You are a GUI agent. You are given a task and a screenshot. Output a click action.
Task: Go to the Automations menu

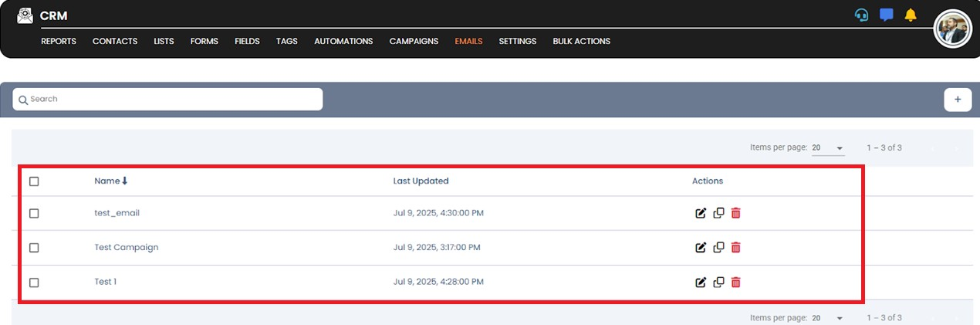[x=343, y=41]
